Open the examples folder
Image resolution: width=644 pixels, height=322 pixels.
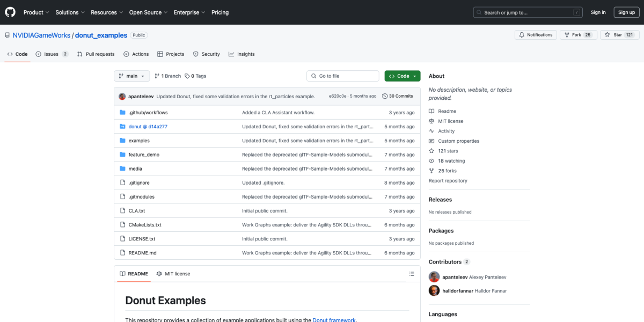pos(139,141)
